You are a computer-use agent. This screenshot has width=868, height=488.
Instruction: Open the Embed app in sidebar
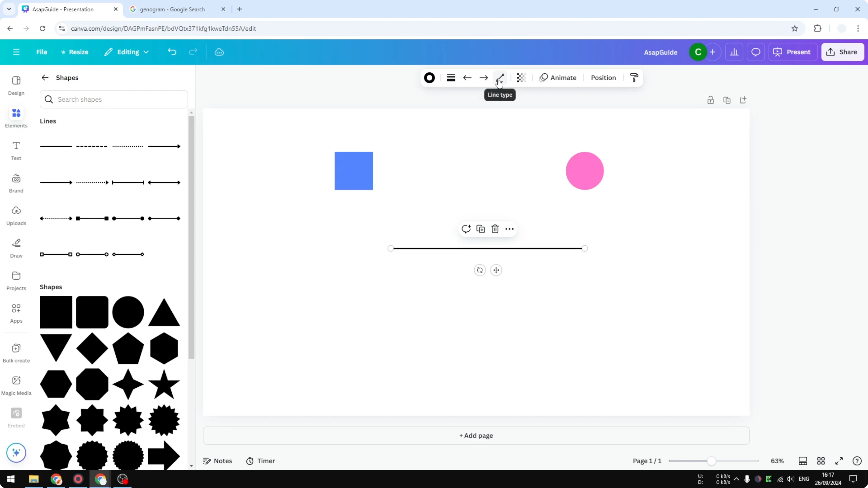pyautogui.click(x=16, y=418)
